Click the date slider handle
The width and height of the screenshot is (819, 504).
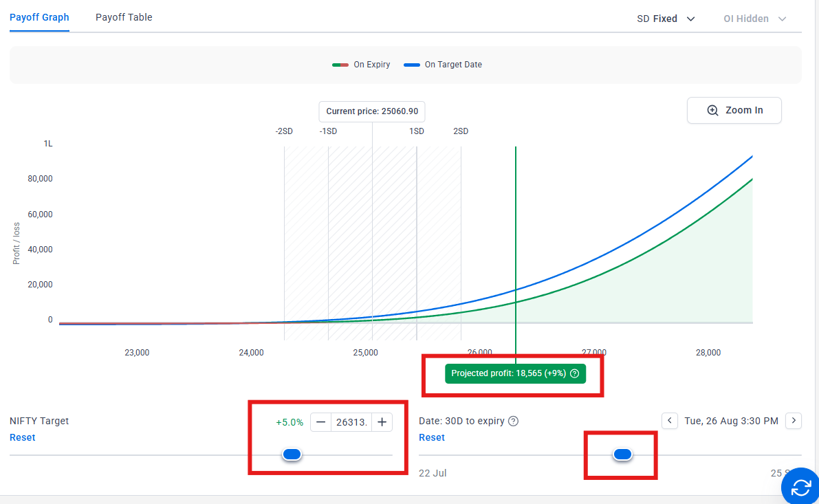coord(622,454)
